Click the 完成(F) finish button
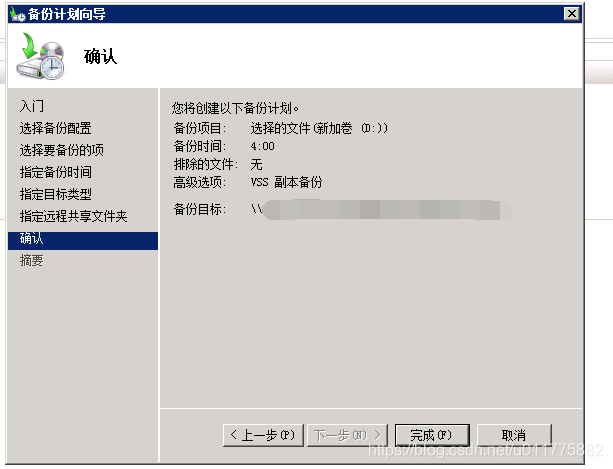The width and height of the screenshot is (613, 469). pos(432,435)
